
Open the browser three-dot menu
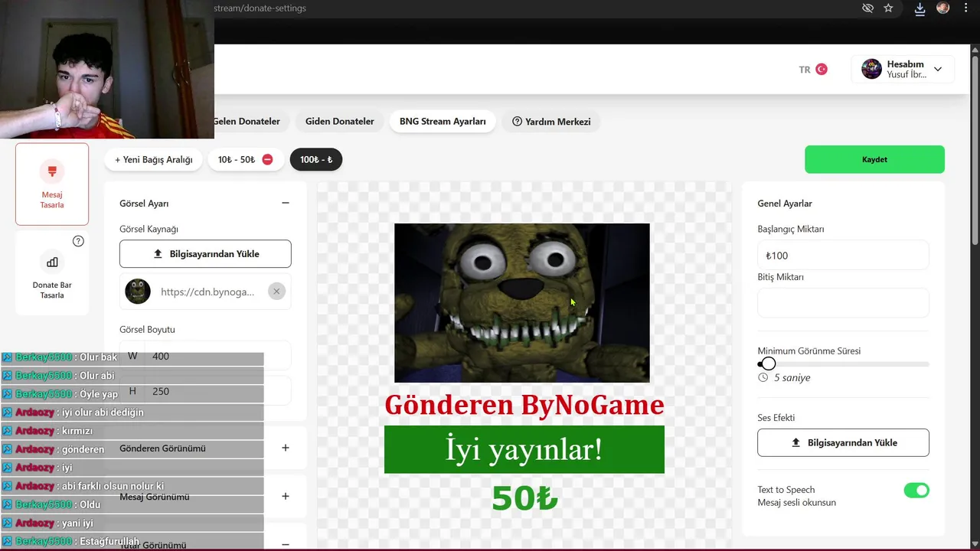click(965, 8)
